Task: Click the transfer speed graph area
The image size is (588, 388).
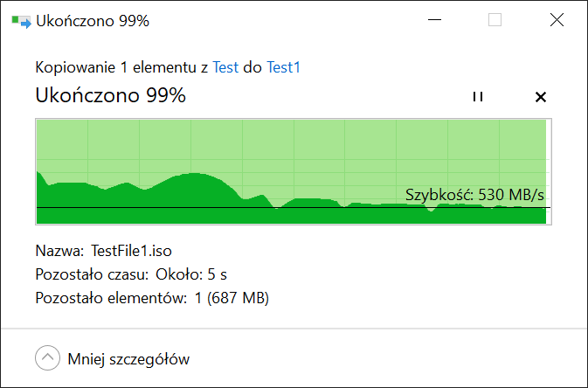Action: click(294, 172)
